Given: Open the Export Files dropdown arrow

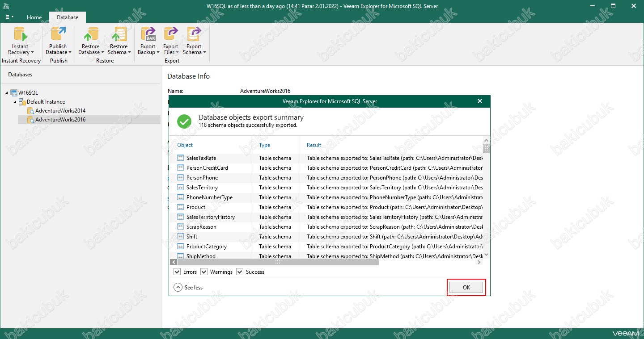Looking at the screenshot, I should point(178,53).
